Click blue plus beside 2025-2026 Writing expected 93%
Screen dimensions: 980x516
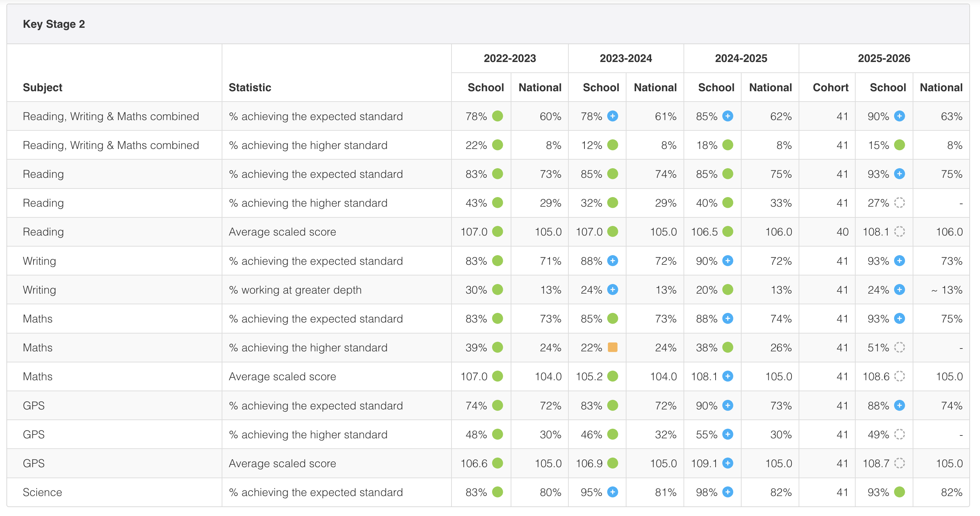899,260
